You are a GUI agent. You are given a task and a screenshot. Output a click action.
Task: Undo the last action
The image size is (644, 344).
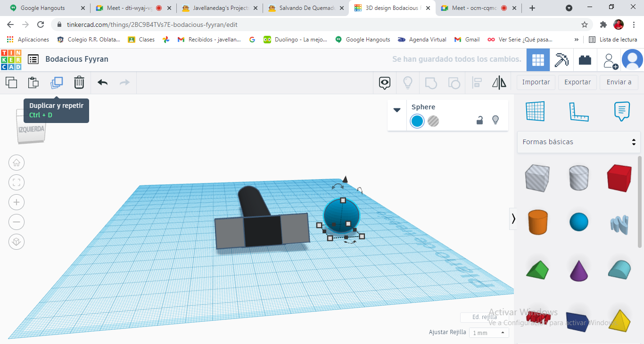tap(102, 82)
